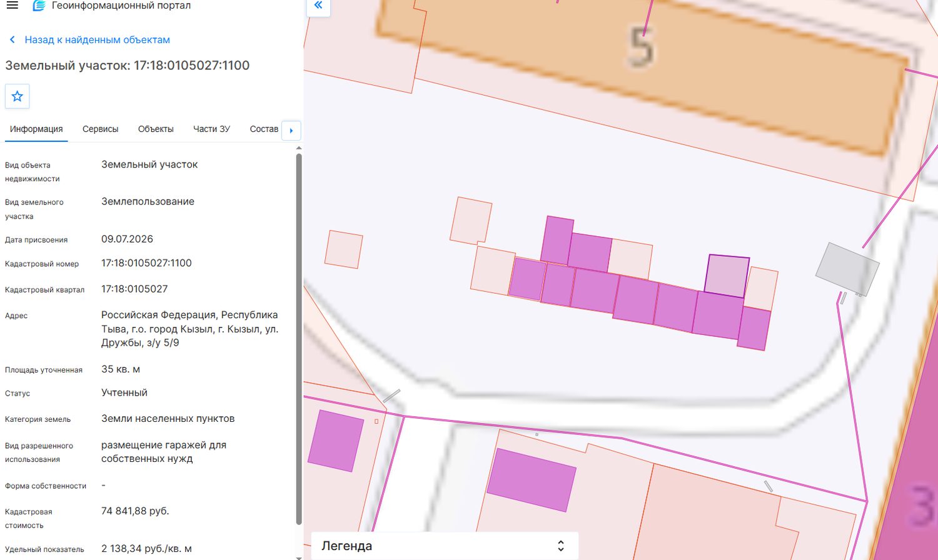
Task: Go back via Назад к найденным объектам
Action: (x=97, y=40)
